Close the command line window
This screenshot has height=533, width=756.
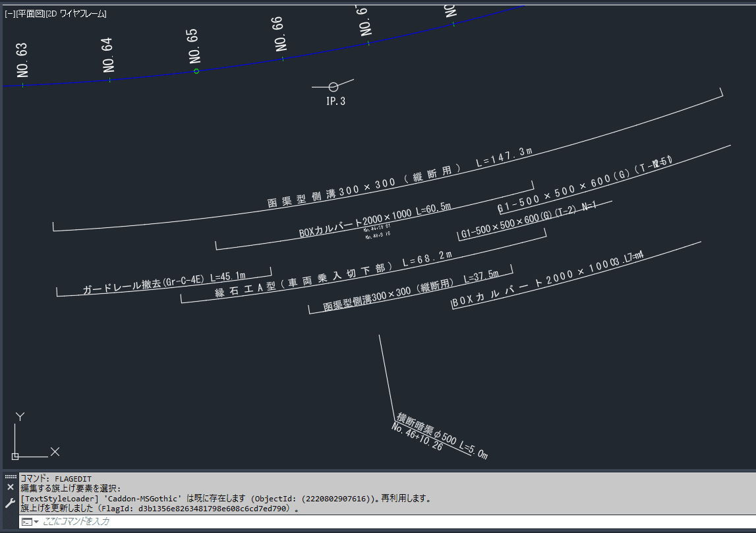10,488
